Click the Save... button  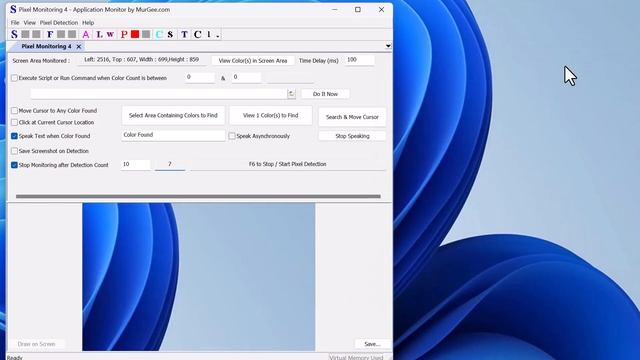(x=372, y=344)
